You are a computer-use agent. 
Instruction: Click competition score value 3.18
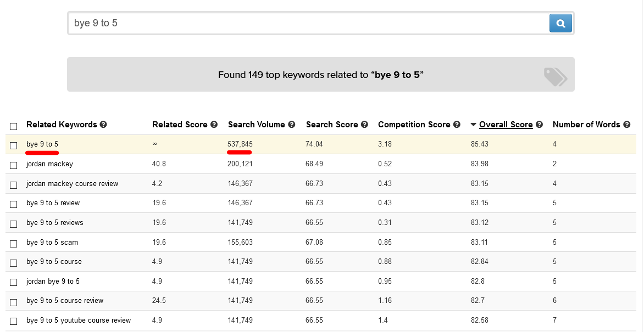(385, 144)
